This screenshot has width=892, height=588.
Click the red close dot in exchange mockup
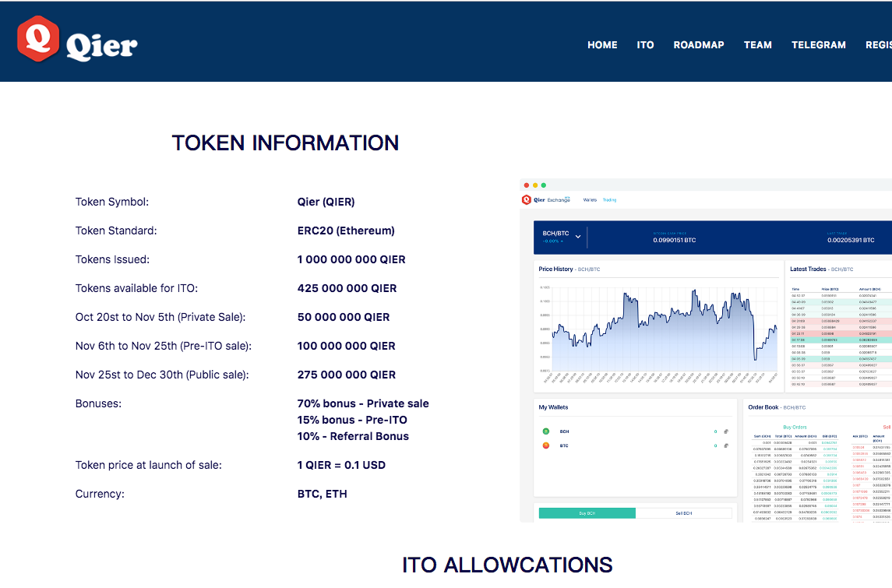[x=527, y=185]
